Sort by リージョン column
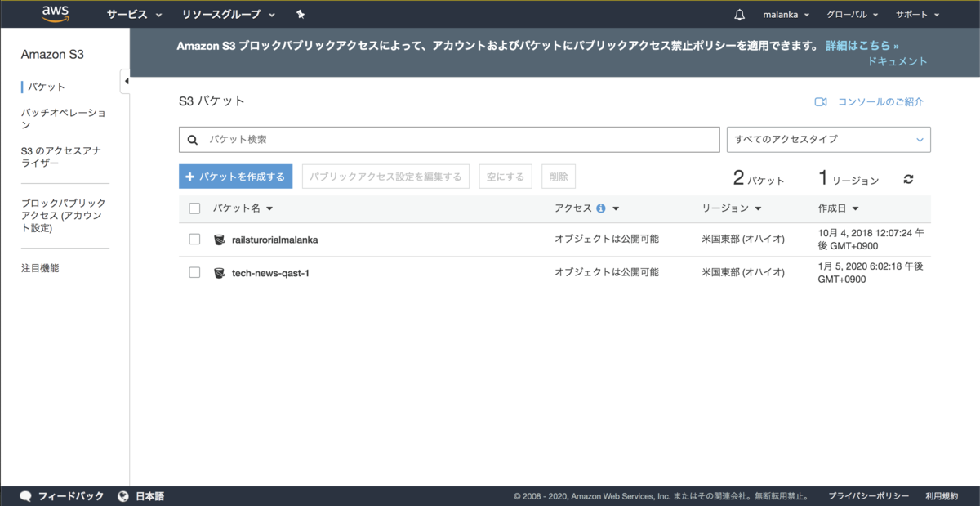The height and width of the screenshot is (506, 980). pyautogui.click(x=732, y=208)
